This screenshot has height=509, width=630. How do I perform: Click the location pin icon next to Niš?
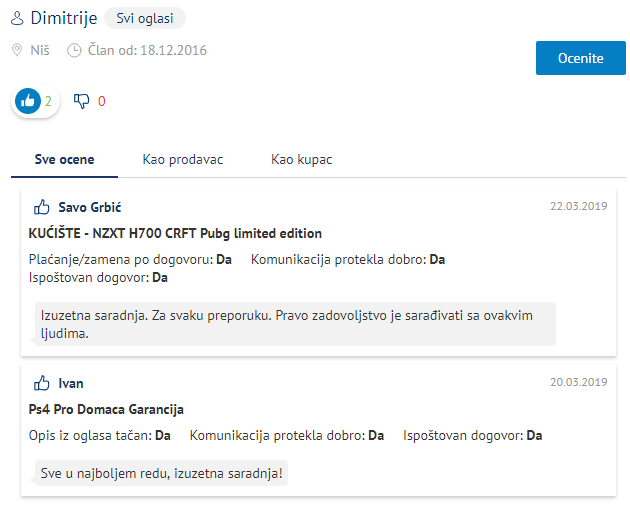17,50
